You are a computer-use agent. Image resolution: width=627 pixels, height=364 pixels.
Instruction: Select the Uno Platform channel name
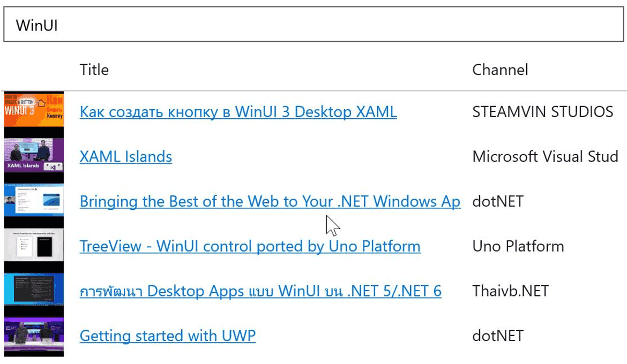(x=518, y=246)
